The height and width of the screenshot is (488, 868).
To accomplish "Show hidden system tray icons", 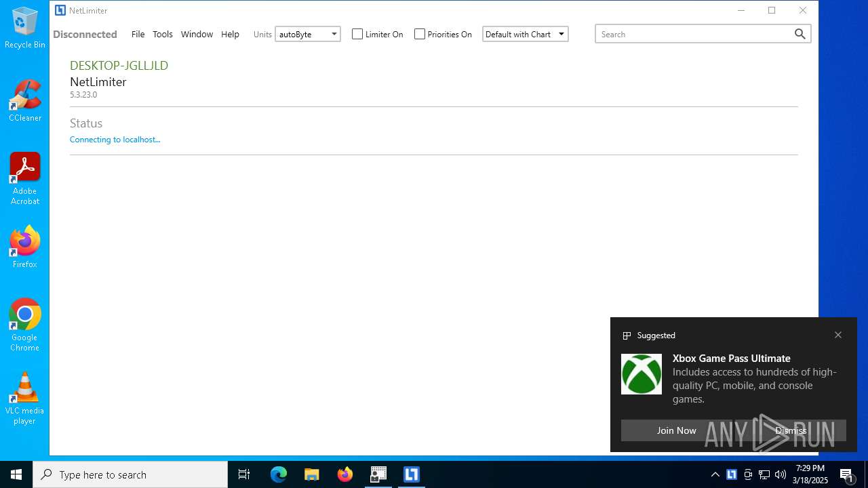I will [715, 474].
